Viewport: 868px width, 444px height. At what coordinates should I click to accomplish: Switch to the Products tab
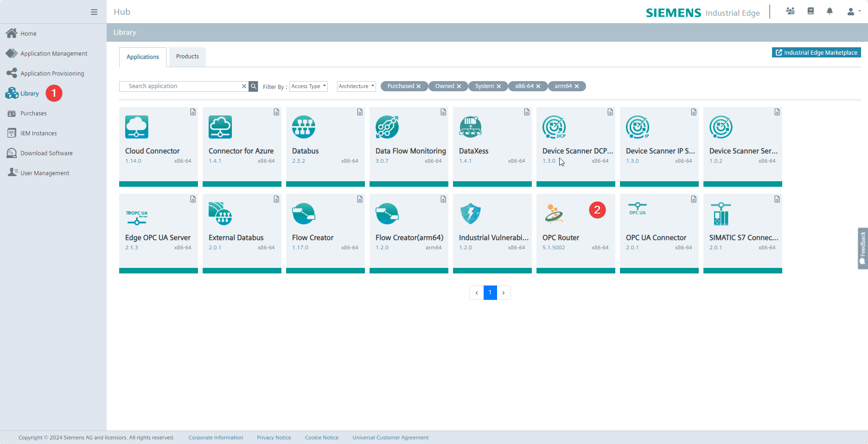coord(187,57)
